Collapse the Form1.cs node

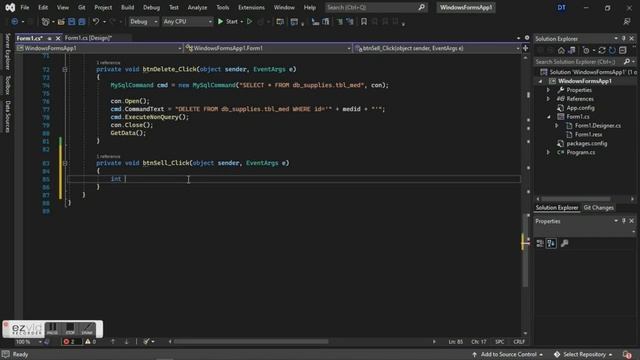(x=549, y=117)
